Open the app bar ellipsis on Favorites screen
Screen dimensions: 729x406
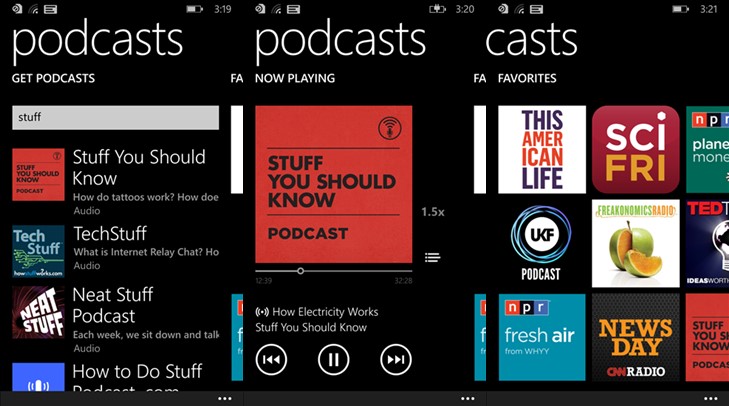tap(710, 399)
